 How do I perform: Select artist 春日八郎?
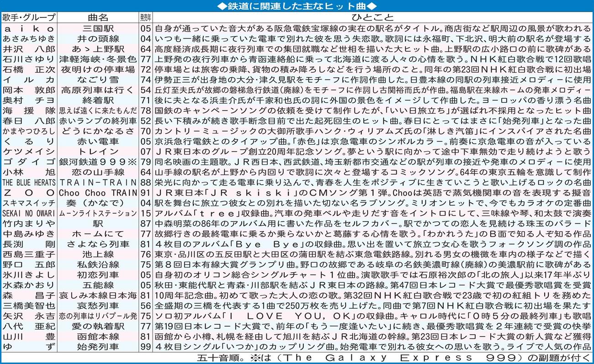(29, 121)
